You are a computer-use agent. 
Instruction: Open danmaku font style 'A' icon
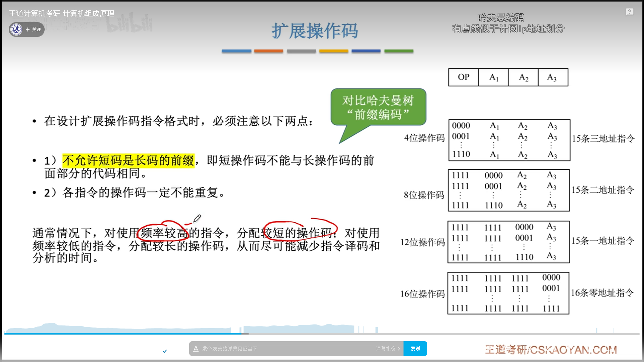tap(196, 349)
